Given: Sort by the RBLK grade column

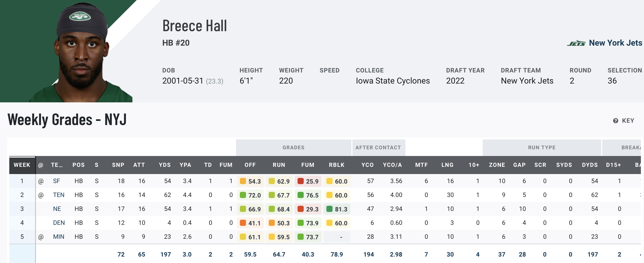Looking at the screenshot, I should [336, 165].
